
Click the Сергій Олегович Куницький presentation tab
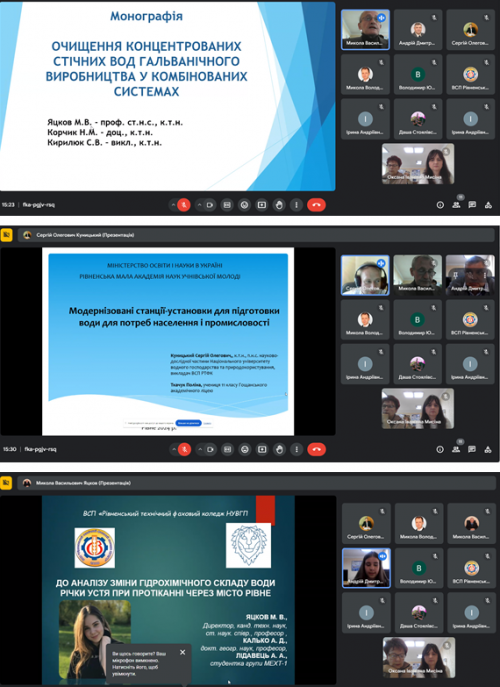[x=85, y=235]
